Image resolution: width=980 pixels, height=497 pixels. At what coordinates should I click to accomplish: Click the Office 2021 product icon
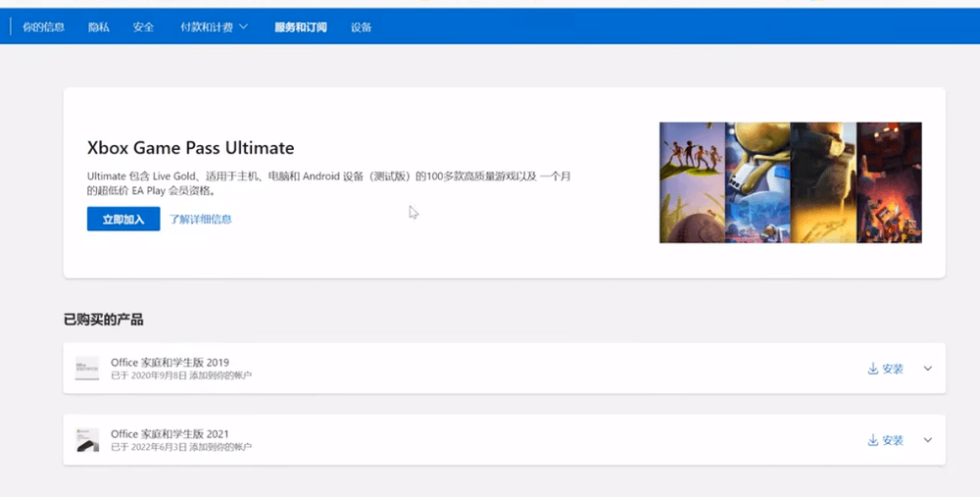pos(87,441)
